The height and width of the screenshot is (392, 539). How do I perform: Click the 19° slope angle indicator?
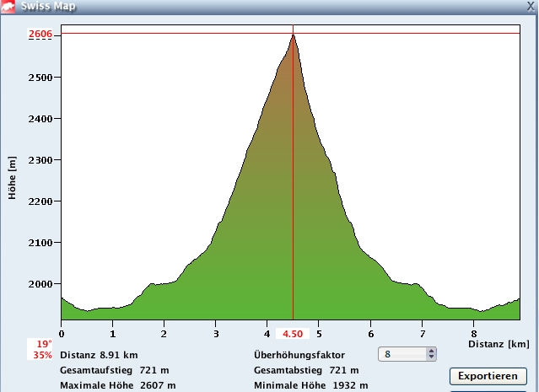(44, 344)
